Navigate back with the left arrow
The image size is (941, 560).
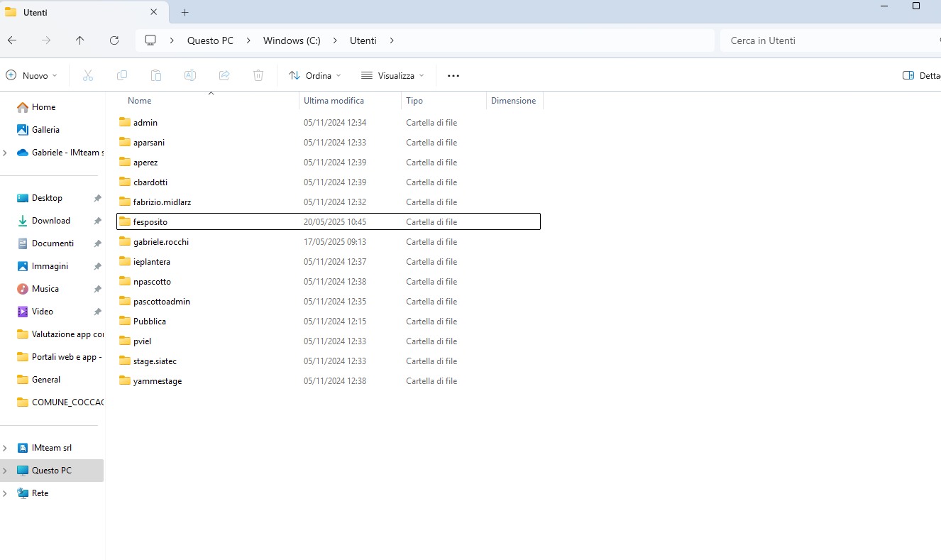point(12,40)
